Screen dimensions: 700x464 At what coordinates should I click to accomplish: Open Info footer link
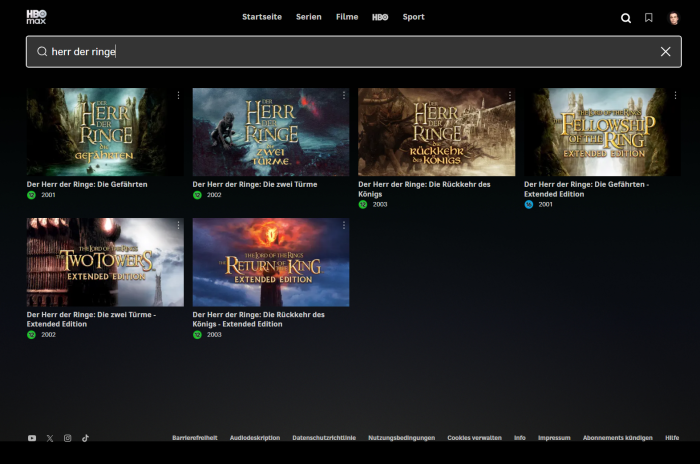[520, 438]
